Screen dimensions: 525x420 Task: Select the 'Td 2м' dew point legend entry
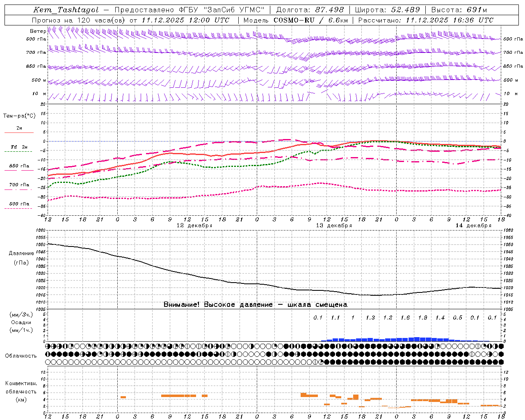pos(19,147)
